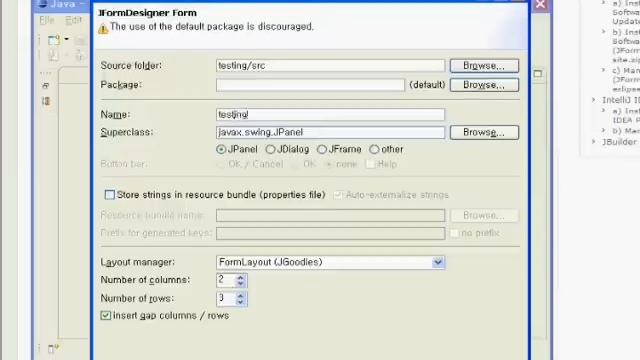Browse for a package
The width and height of the screenshot is (640, 360).
[x=484, y=85]
